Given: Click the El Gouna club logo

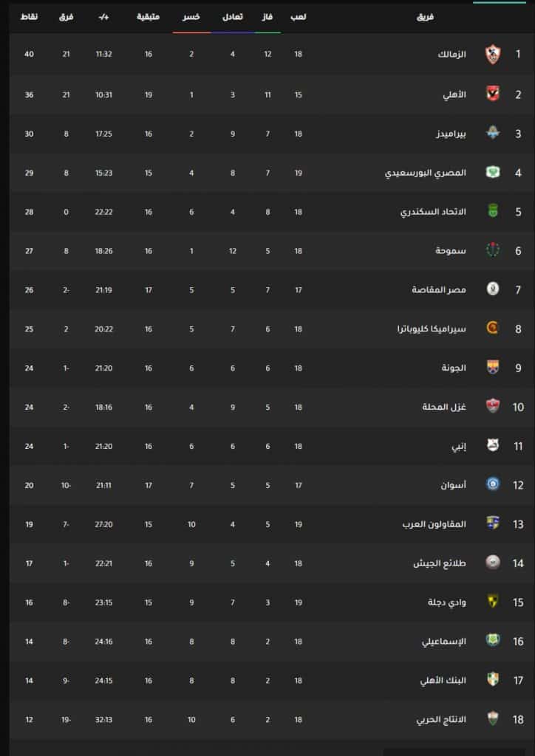Looking at the screenshot, I should click(493, 368).
